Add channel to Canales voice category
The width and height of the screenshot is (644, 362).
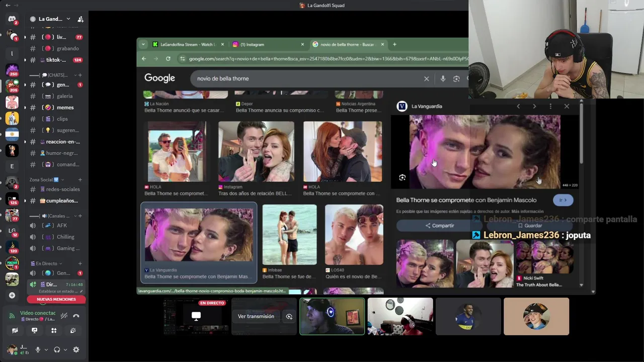pyautogui.click(x=80, y=216)
